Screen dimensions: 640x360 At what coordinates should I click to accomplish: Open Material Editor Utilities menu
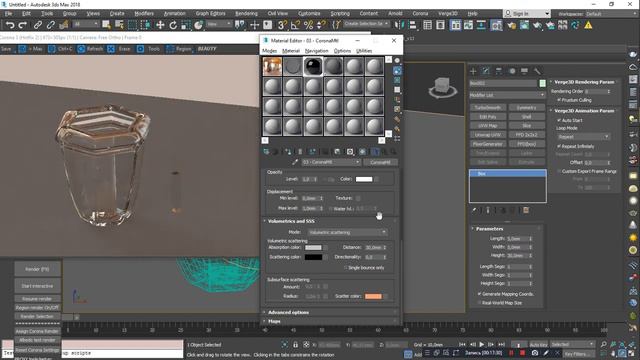(x=364, y=51)
